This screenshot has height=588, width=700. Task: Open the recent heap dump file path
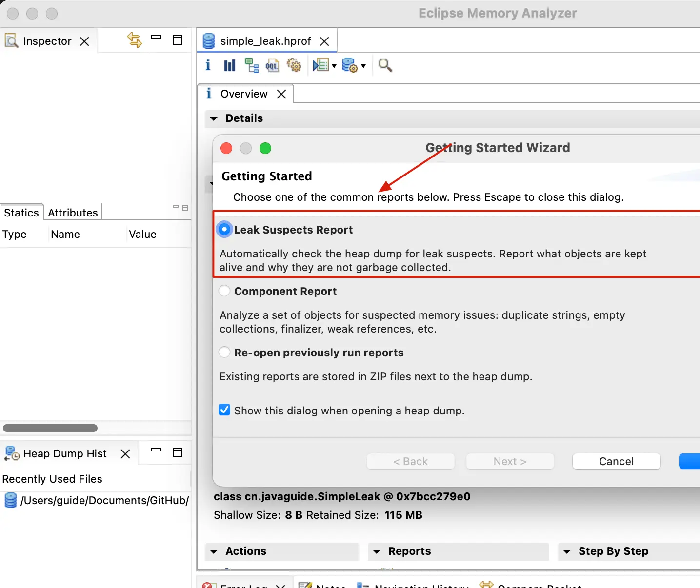coord(104,500)
